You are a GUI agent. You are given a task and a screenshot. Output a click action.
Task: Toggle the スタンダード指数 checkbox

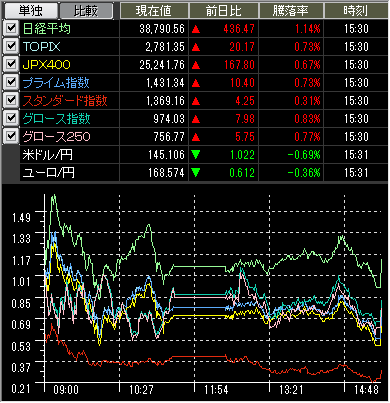pos(11,100)
